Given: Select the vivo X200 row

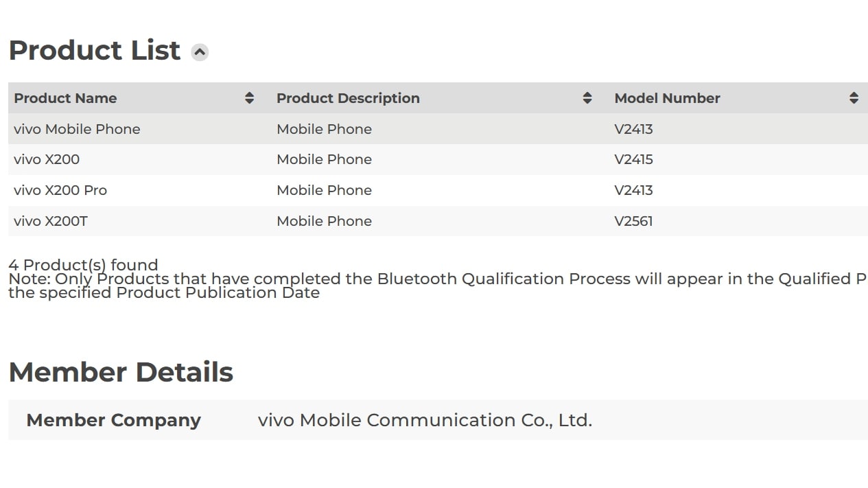Looking at the screenshot, I should click(x=46, y=159).
